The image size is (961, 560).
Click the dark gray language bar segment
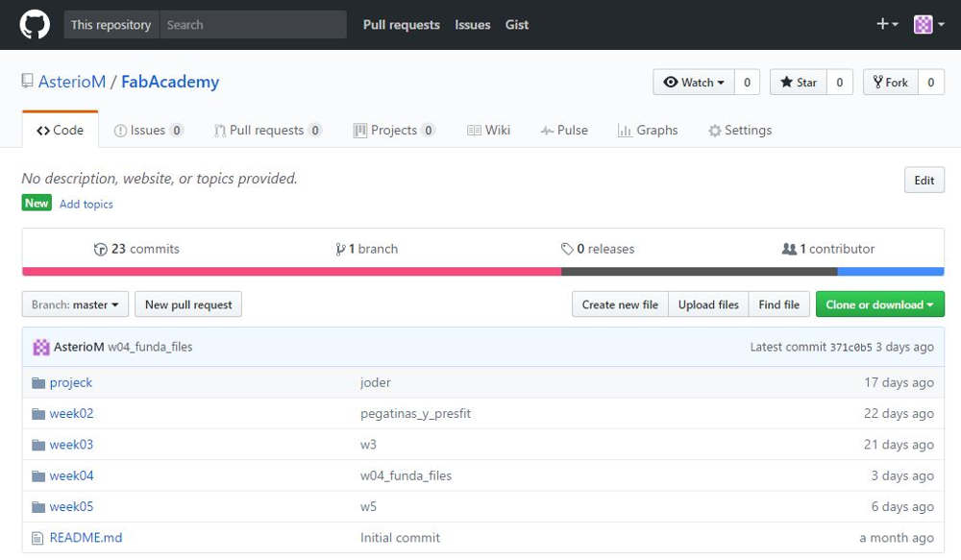(x=700, y=272)
